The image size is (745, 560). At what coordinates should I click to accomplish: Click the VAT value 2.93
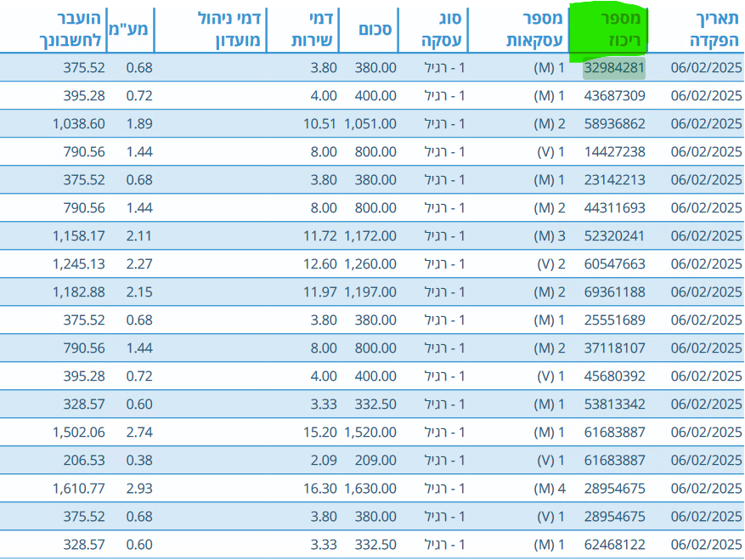coord(139,489)
